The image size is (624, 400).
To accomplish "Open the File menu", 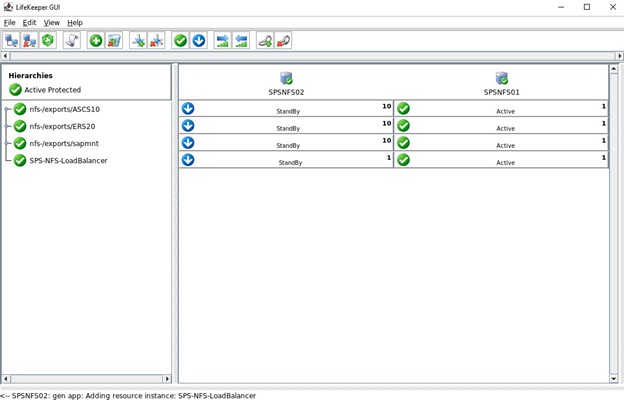I will pos(10,23).
